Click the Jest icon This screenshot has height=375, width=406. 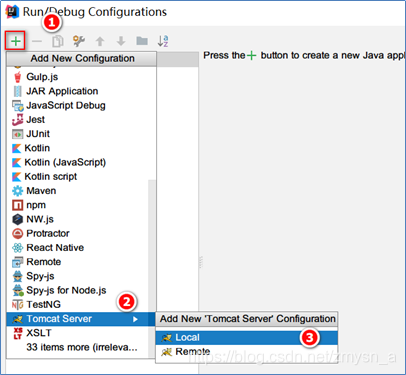pos(17,120)
